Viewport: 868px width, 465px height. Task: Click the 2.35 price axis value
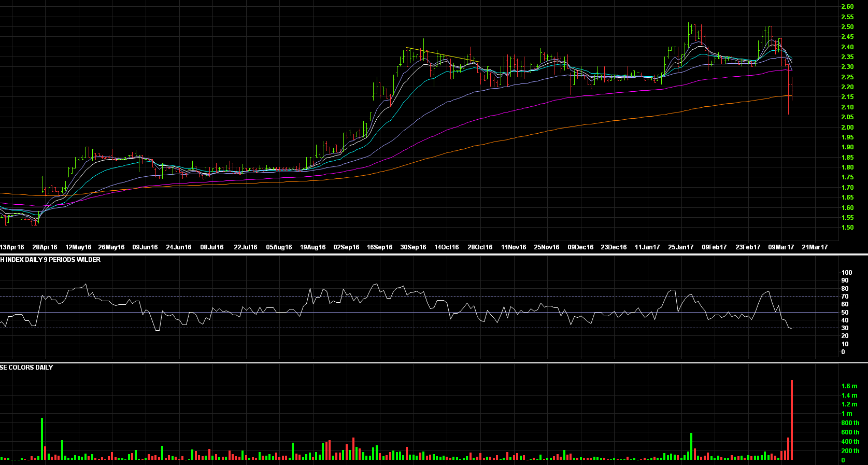coord(847,57)
